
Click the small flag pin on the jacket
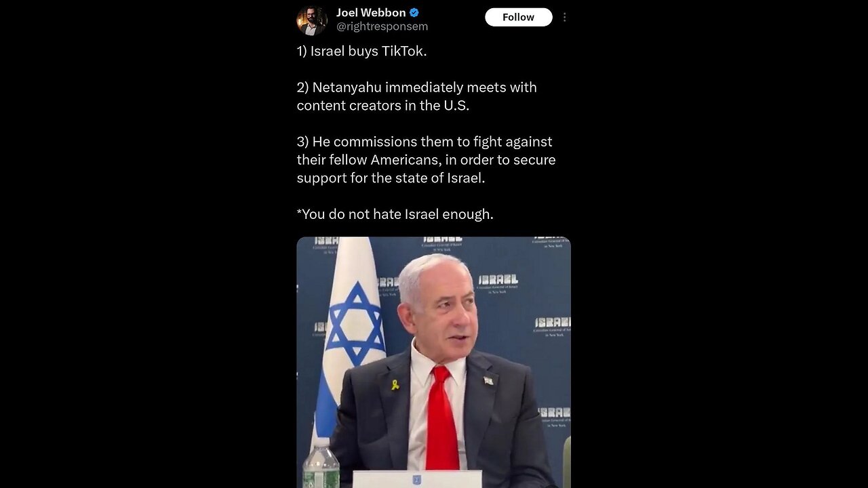488,381
